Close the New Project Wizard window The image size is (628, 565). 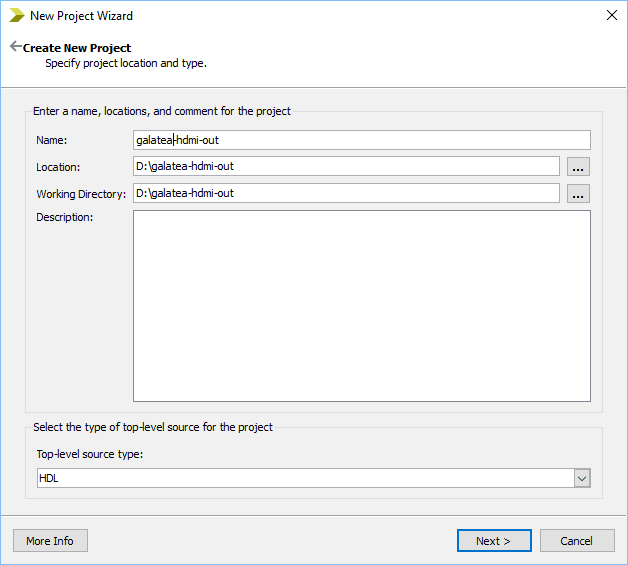tap(611, 15)
